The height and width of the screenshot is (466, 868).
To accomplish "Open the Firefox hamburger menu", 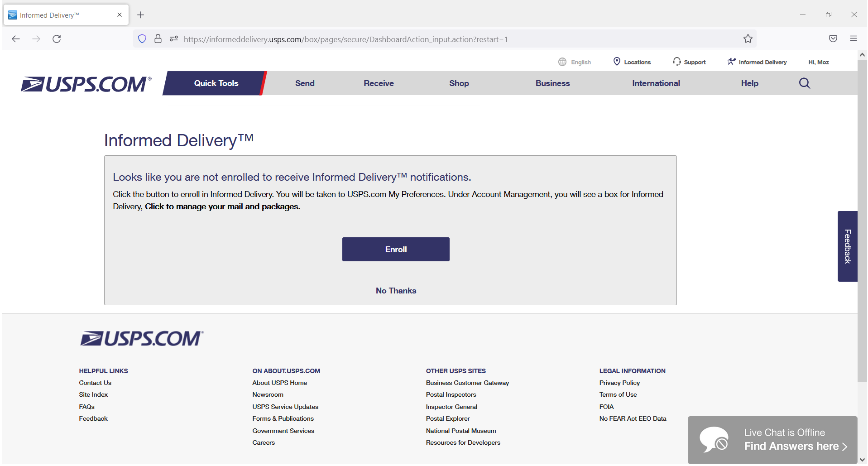I will point(854,39).
